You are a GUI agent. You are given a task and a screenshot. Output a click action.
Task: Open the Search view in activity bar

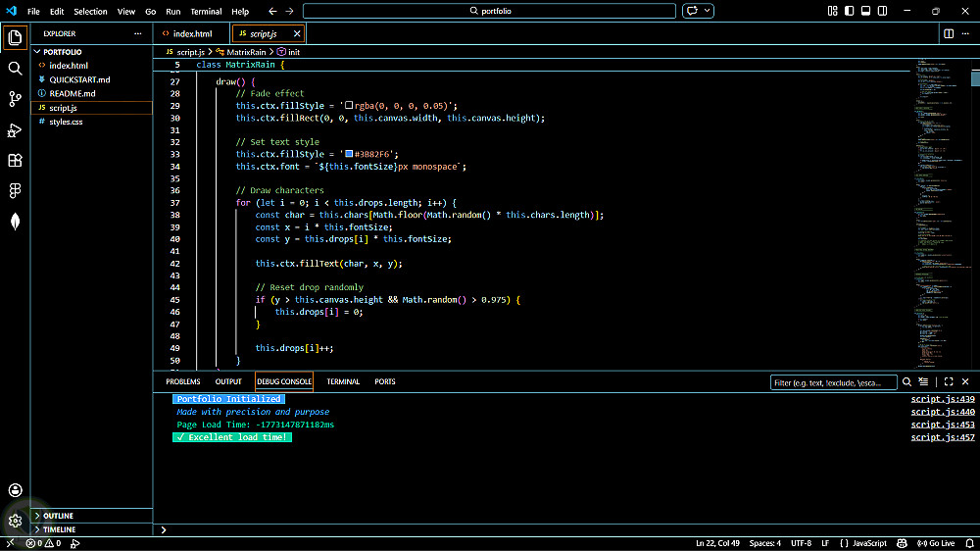(15, 69)
